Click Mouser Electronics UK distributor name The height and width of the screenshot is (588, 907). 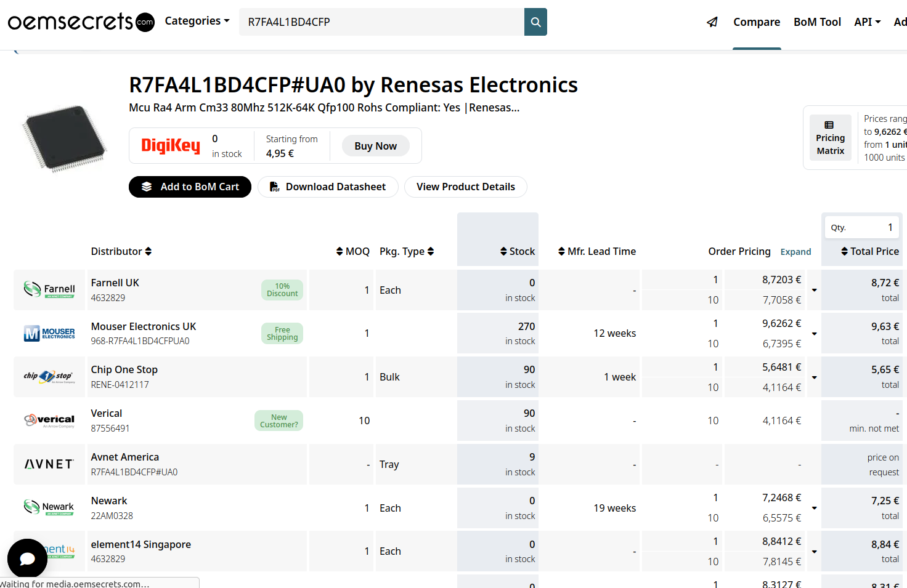pos(144,326)
